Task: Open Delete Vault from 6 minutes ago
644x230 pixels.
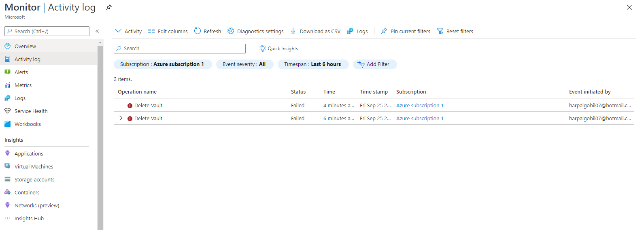Action: tap(148, 119)
